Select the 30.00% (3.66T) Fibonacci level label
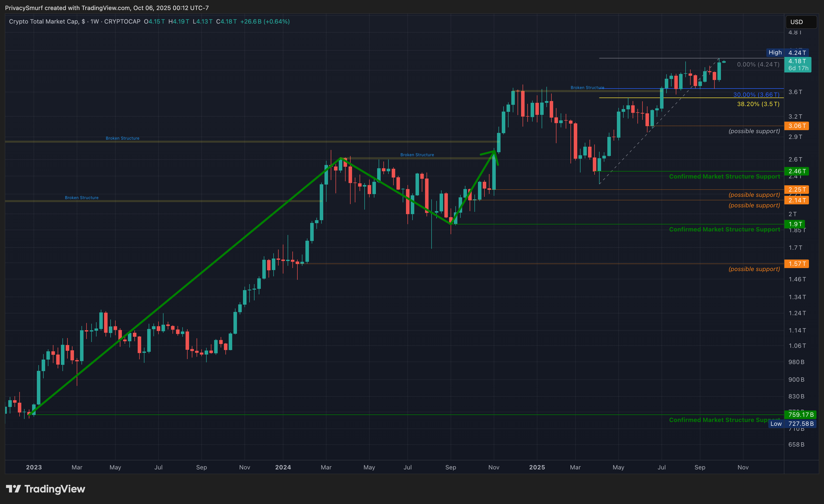Screen dimensions: 824x504 [x=756, y=95]
